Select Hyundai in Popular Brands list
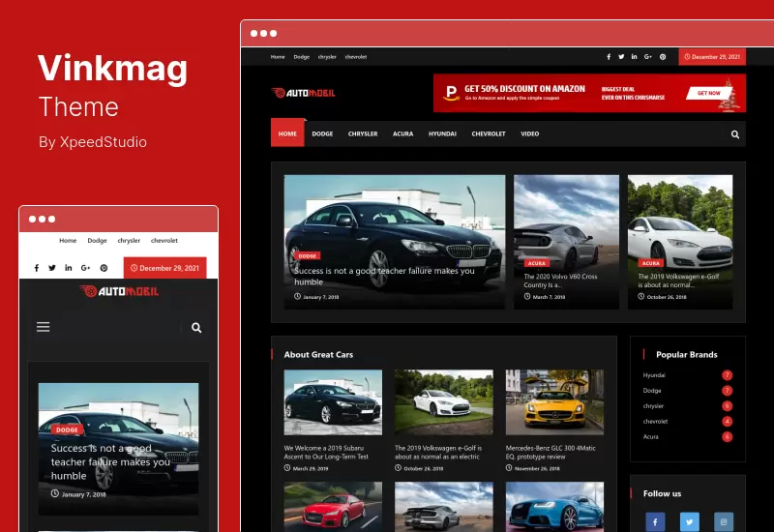This screenshot has height=532, width=774. pos(654,375)
